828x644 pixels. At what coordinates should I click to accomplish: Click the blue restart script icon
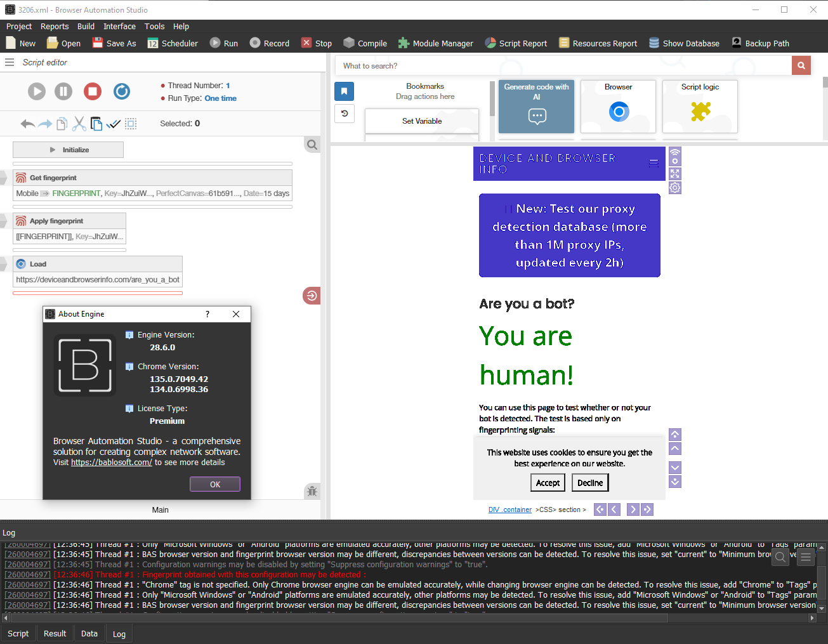pyautogui.click(x=122, y=91)
